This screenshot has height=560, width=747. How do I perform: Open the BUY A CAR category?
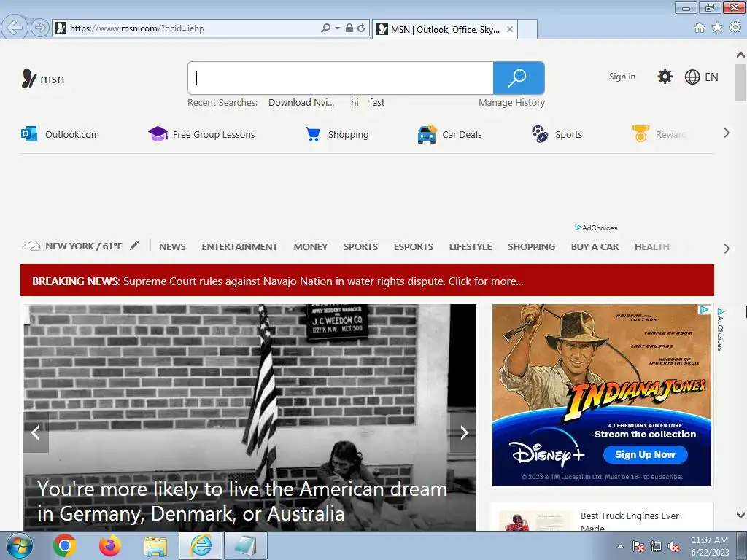(595, 246)
